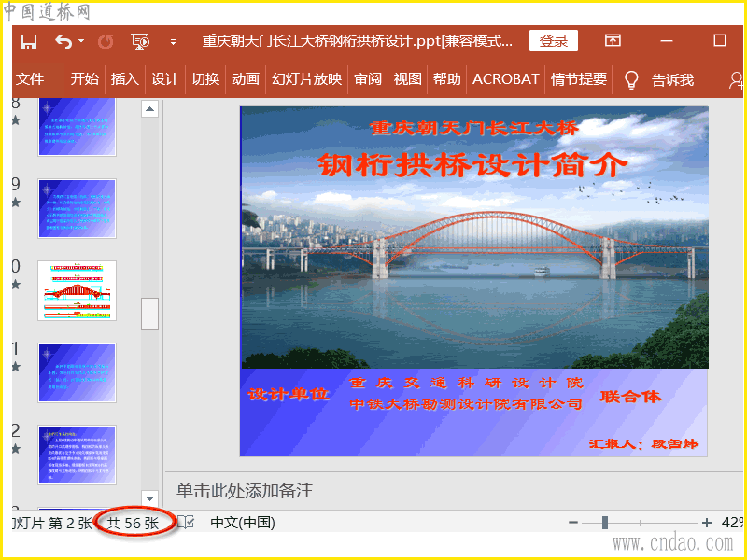The image size is (747, 560).
Task: Open the 切换 transitions tab
Action: [x=205, y=79]
